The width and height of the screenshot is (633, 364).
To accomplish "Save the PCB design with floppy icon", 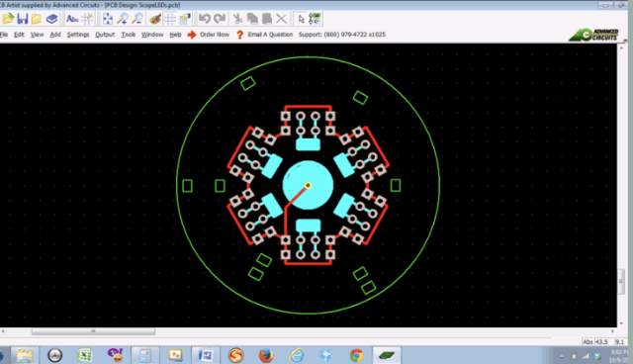I will 23,19.
